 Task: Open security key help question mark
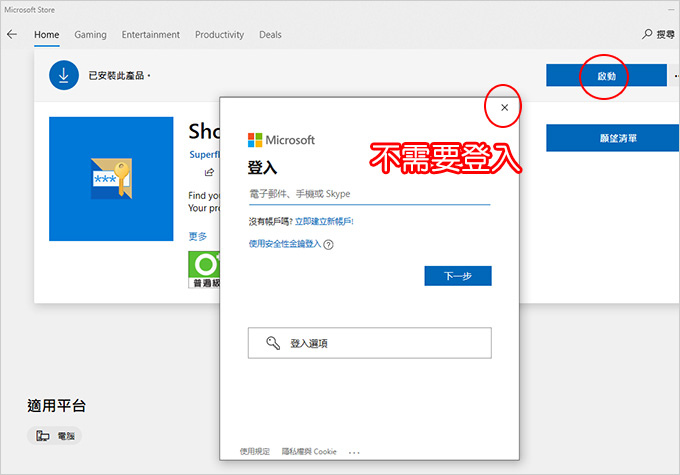pos(329,245)
